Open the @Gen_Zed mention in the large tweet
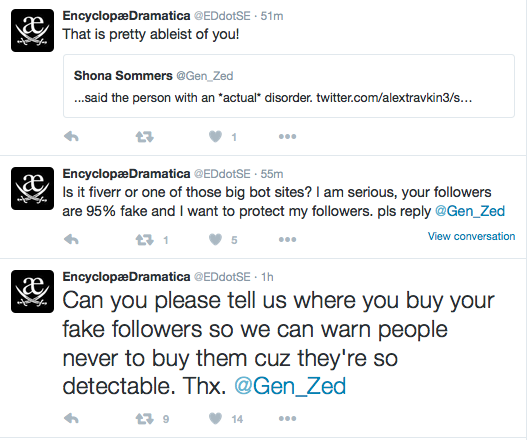Viewport: 527px width, 440px height. (x=290, y=386)
